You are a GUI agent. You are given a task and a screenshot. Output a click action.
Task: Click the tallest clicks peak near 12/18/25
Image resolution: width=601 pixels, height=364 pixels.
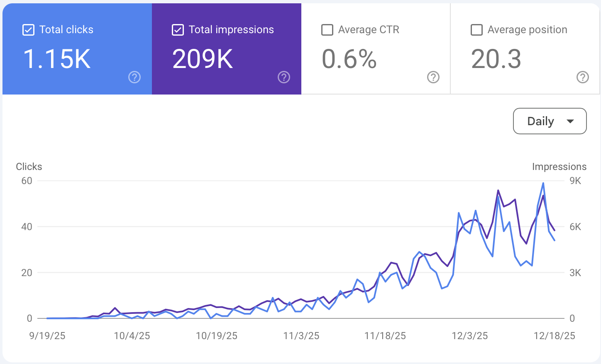[543, 182]
